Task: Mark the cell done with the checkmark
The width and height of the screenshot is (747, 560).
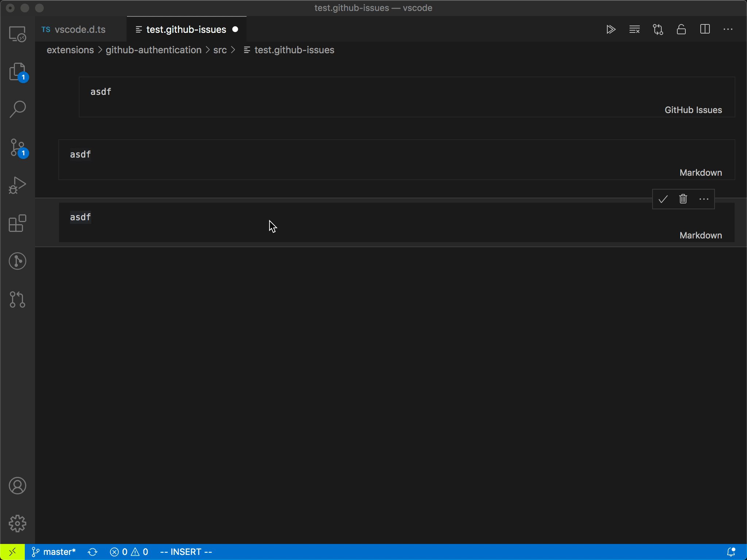Action: point(663,199)
